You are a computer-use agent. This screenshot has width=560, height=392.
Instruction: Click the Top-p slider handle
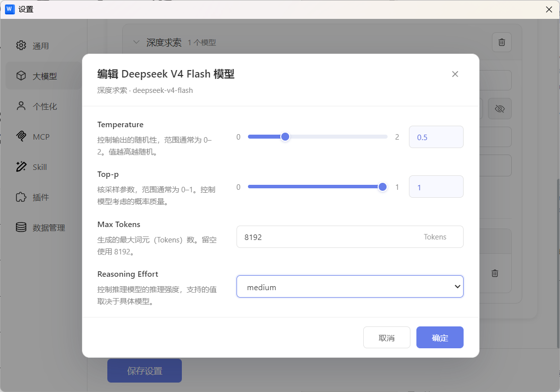[383, 187]
